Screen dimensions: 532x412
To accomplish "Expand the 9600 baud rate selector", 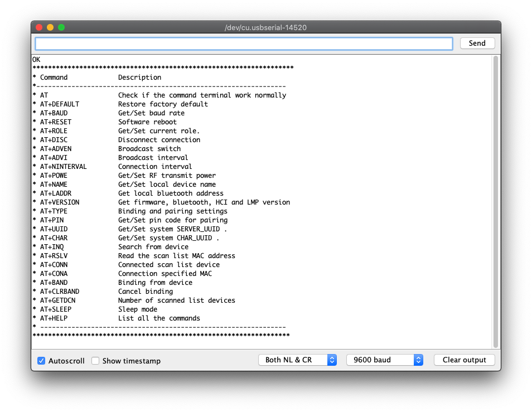I will (384, 360).
